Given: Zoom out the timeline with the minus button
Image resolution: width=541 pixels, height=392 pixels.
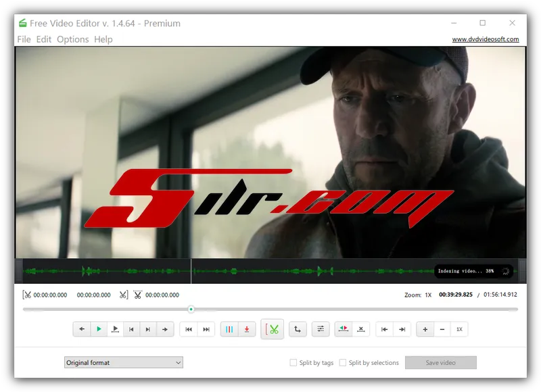Looking at the screenshot, I should (x=442, y=329).
